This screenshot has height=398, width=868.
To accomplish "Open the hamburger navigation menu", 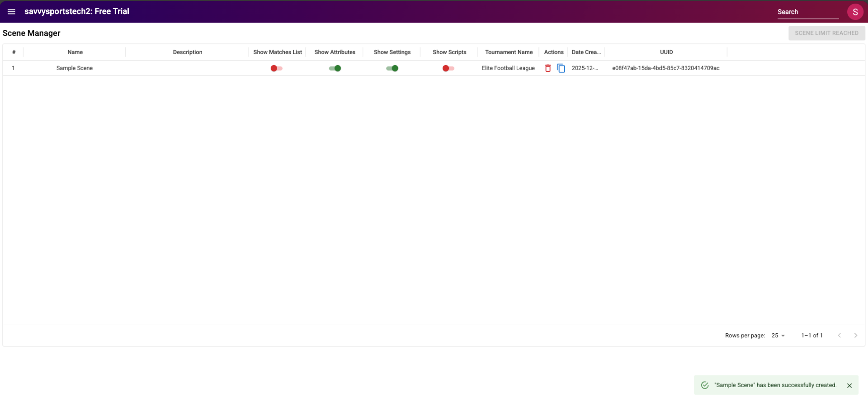I will 12,12.
